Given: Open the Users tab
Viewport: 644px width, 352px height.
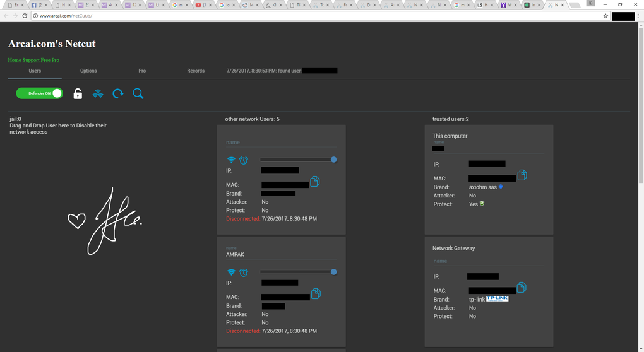Looking at the screenshot, I should click(x=35, y=71).
